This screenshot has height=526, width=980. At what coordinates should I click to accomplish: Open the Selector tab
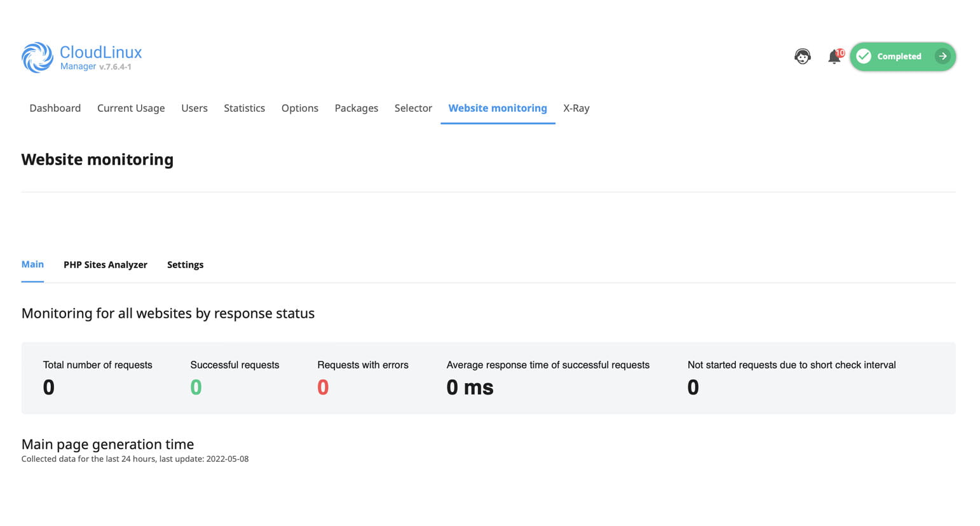[413, 108]
